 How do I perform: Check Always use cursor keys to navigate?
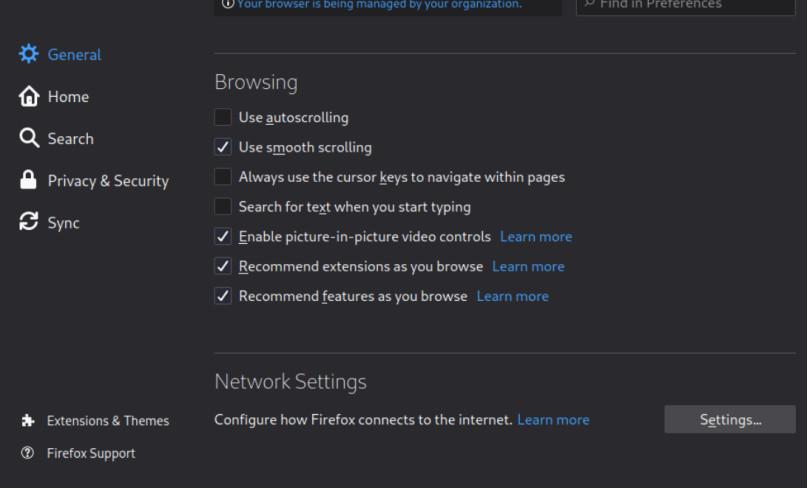tap(223, 177)
